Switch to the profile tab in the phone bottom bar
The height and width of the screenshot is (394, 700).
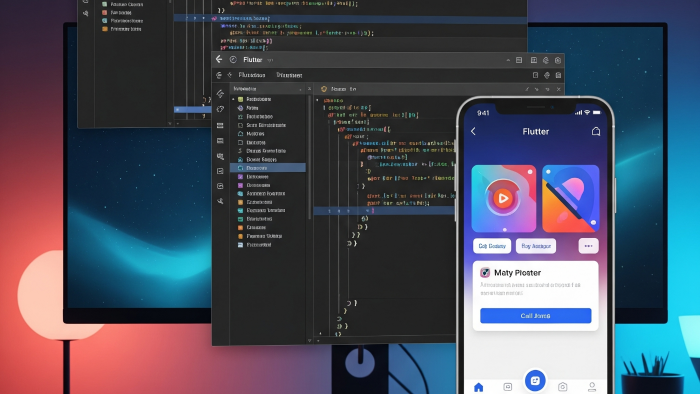[x=592, y=387]
